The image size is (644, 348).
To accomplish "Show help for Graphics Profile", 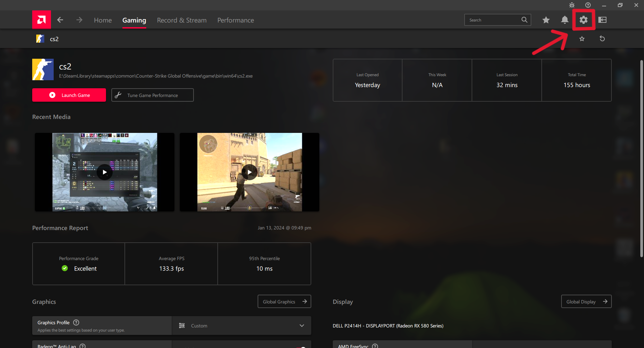I will click(76, 322).
